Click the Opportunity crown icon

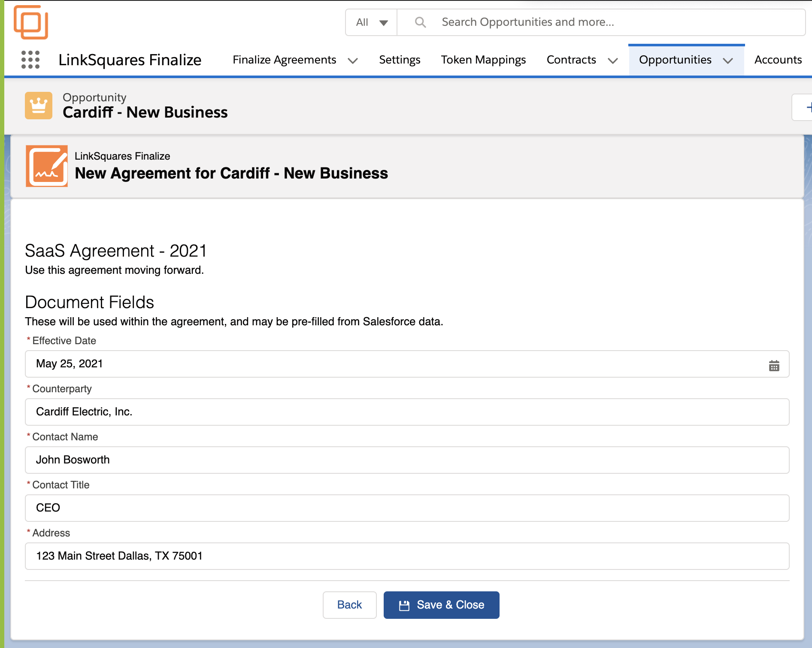coord(39,106)
